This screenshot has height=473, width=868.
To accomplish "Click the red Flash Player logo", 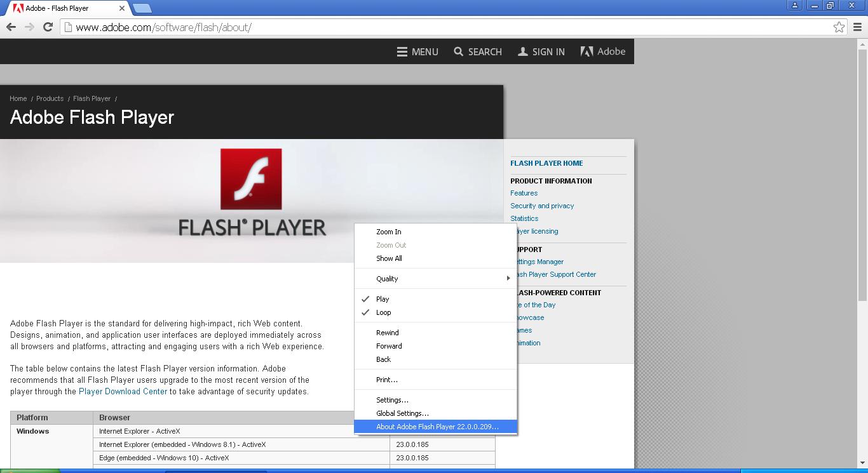I will coord(251,179).
